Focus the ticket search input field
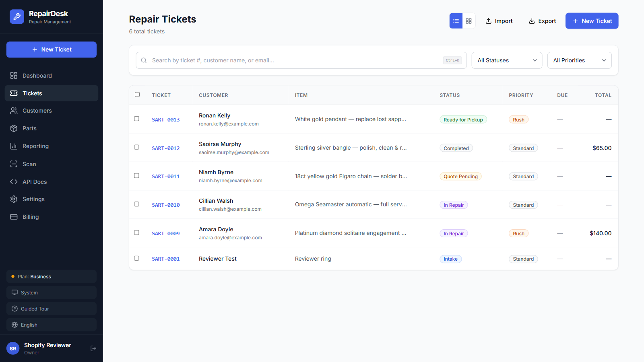Image resolution: width=644 pixels, height=362 pixels. point(301,60)
